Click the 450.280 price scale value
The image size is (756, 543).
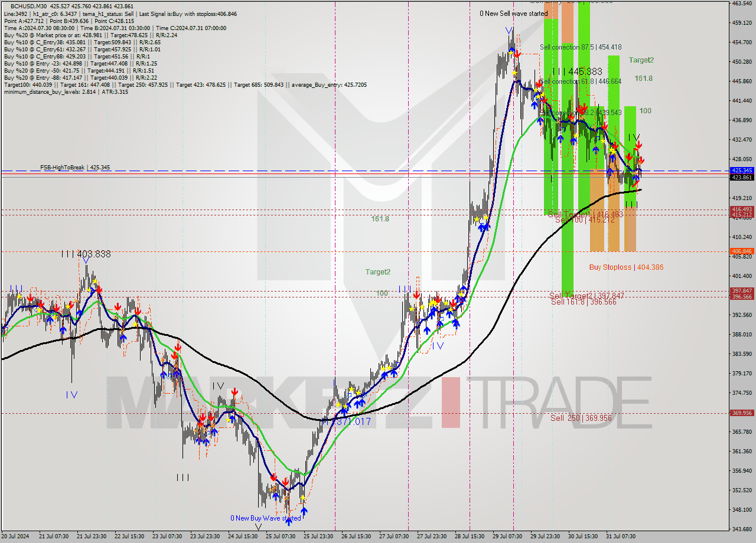741,61
